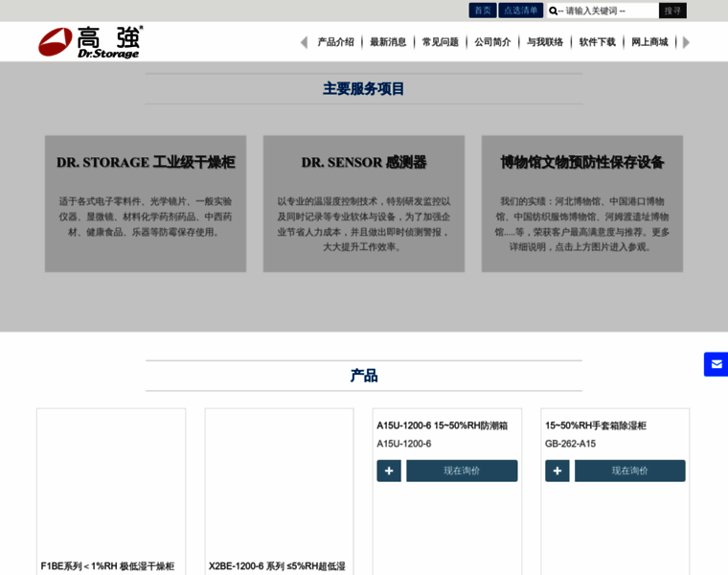
Task: Open DR. SENSOR 感测器 card
Action: pyautogui.click(x=364, y=203)
